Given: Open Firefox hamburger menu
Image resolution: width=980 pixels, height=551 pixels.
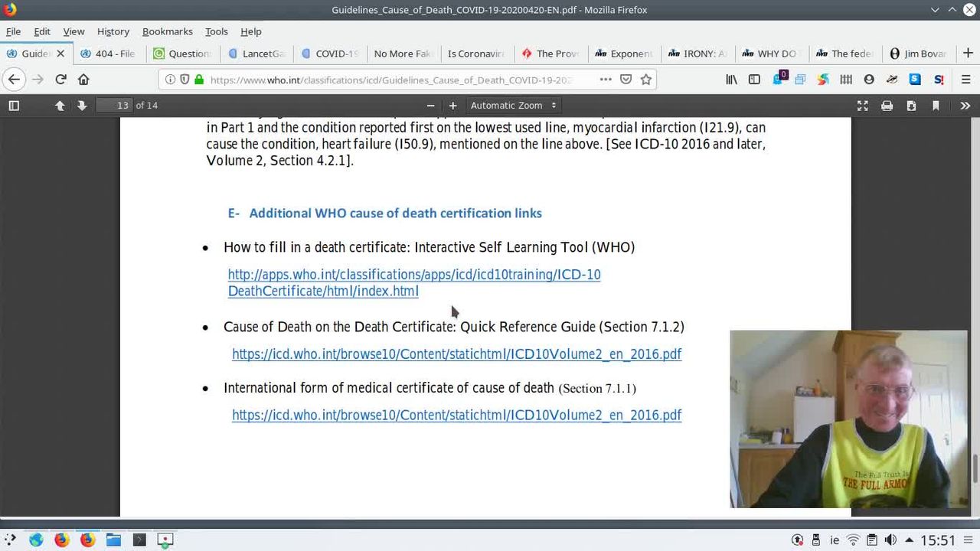Looking at the screenshot, I should [965, 80].
